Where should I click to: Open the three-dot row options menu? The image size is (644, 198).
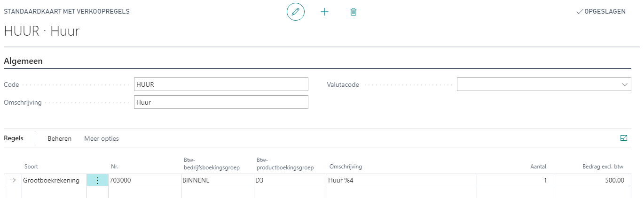[97, 180]
